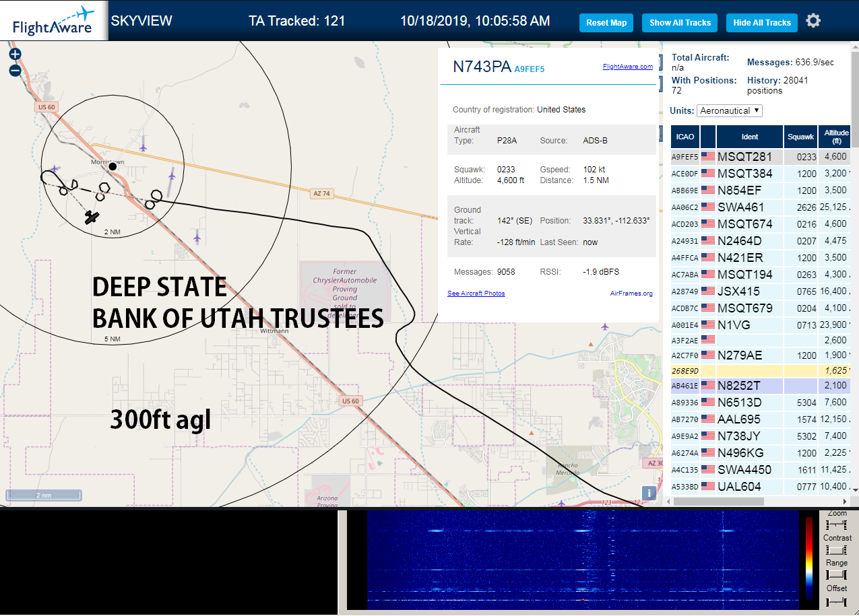Viewport: 859px width, 616px height.
Task: Click the Morristown location dot on the map
Action: point(113,167)
